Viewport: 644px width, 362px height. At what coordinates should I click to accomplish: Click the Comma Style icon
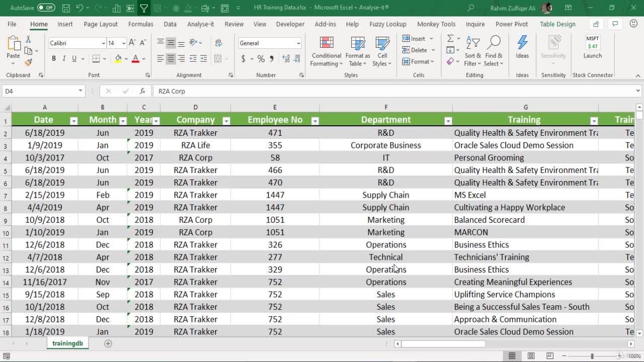tap(272, 59)
